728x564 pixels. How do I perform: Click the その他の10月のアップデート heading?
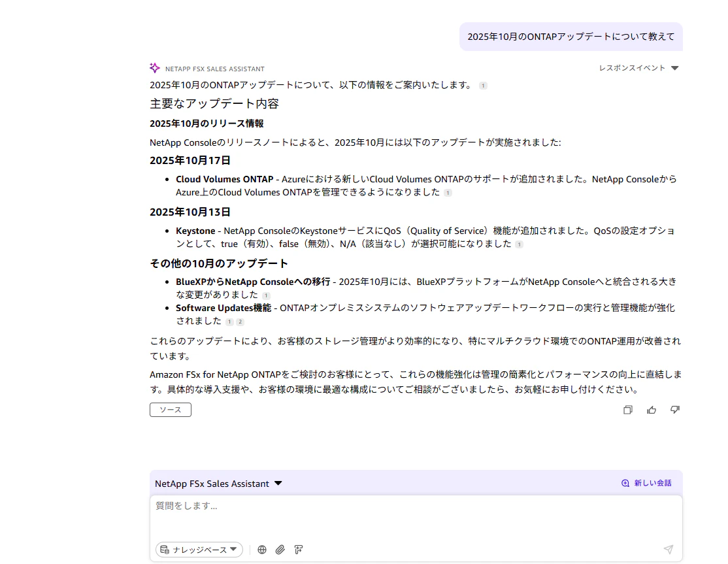(219, 263)
